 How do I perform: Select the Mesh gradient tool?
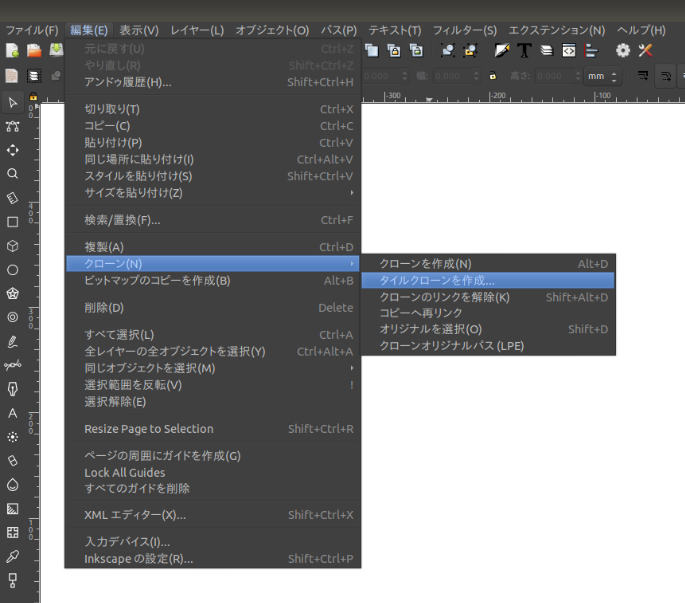click(13, 532)
